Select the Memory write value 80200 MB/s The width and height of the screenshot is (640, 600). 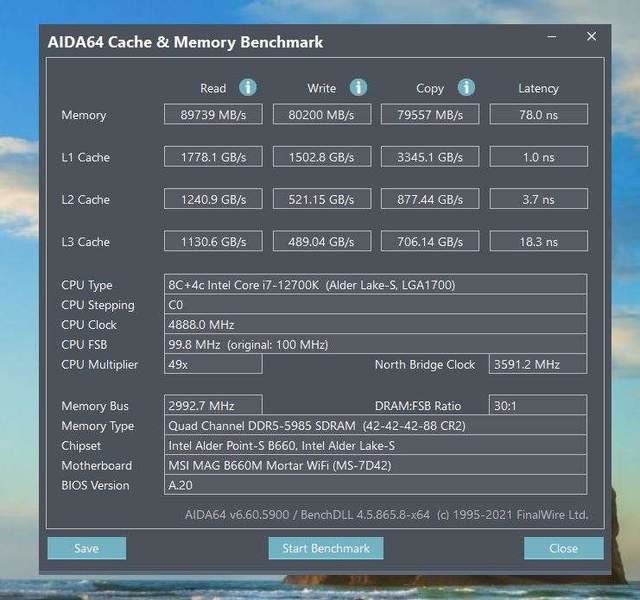point(322,114)
